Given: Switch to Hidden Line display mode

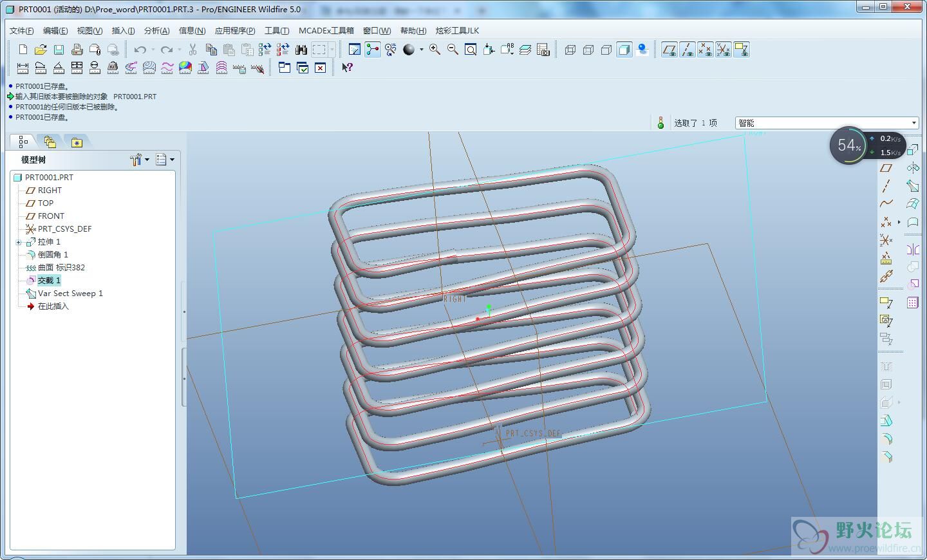Looking at the screenshot, I should tap(588, 50).
